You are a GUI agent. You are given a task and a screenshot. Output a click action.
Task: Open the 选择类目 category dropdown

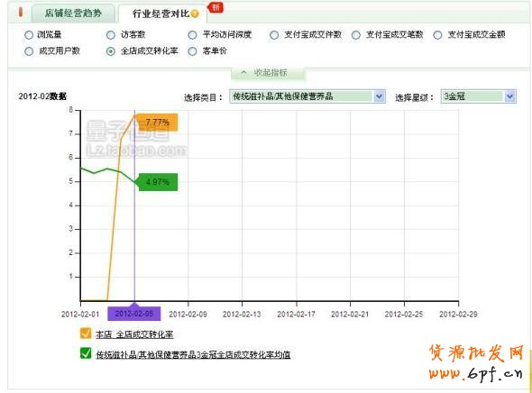[307, 96]
